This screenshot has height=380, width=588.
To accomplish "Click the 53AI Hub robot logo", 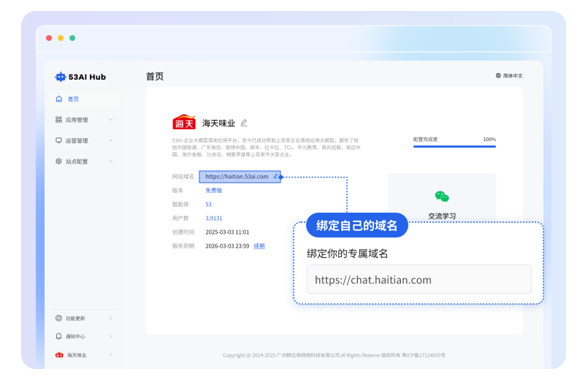I will point(60,77).
